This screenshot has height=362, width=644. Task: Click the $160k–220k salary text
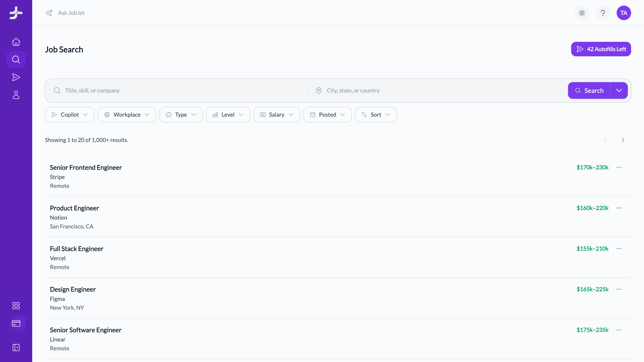592,208
